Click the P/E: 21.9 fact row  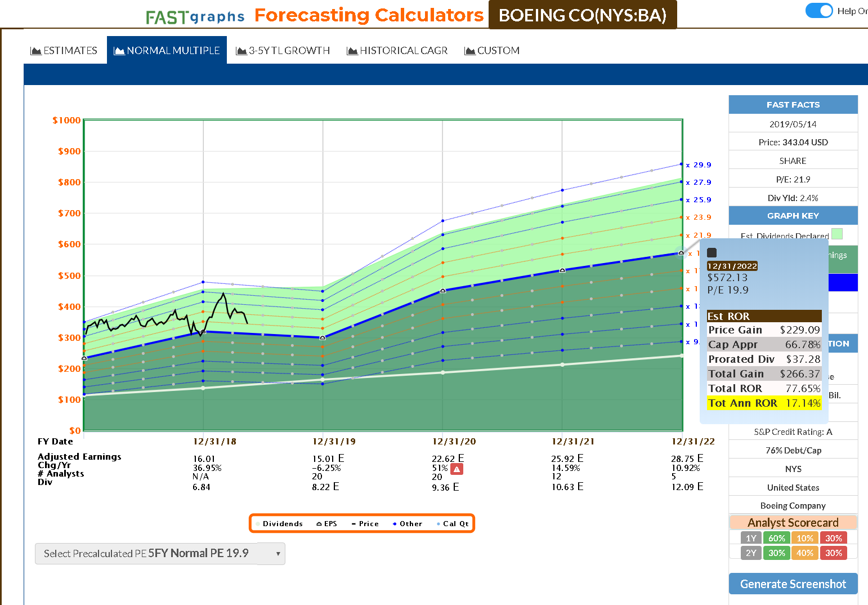793,180
